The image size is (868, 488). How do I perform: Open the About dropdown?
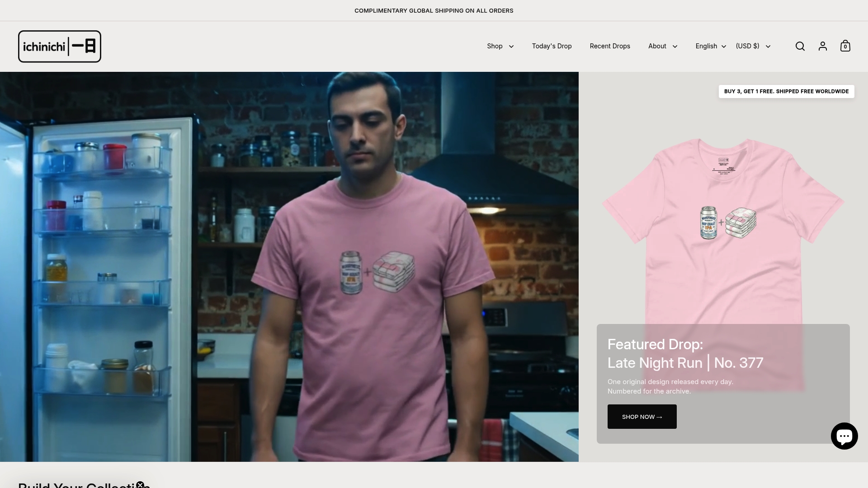(662, 46)
